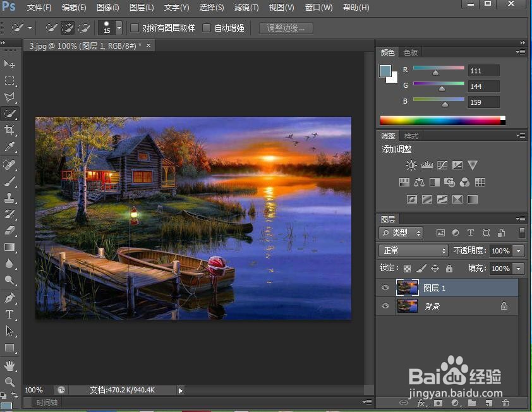This screenshot has width=532, height=412.
Task: Toggle lock all padlock
Action: click(449, 269)
